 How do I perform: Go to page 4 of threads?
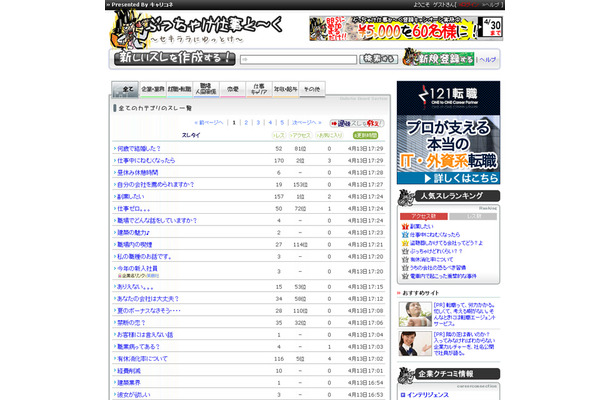pyautogui.click(x=270, y=123)
